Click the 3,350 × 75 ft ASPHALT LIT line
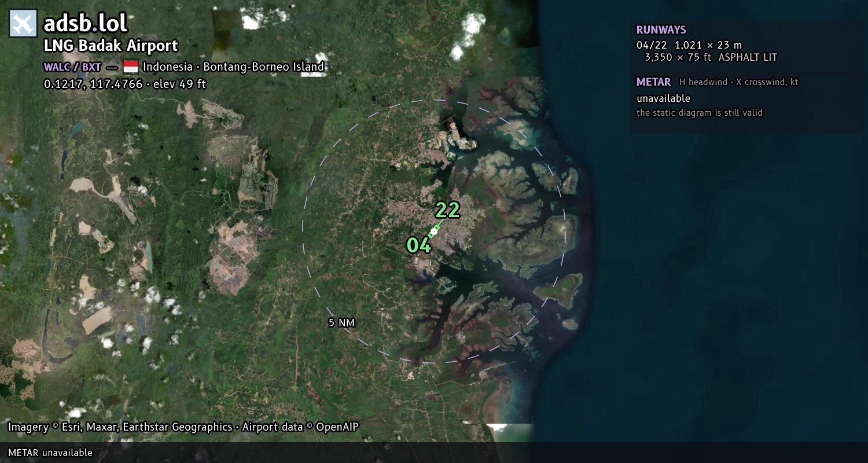868x463 pixels. click(x=711, y=57)
